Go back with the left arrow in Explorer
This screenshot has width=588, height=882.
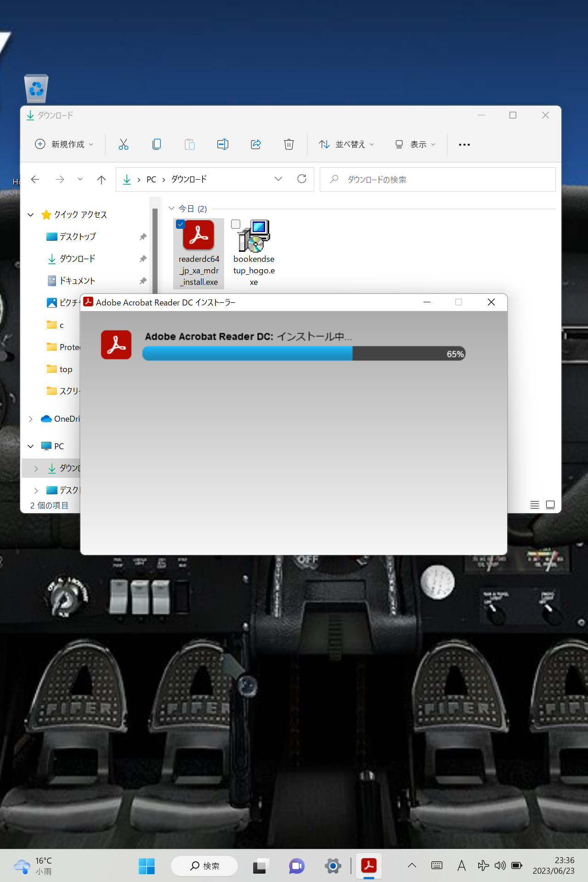coord(35,179)
